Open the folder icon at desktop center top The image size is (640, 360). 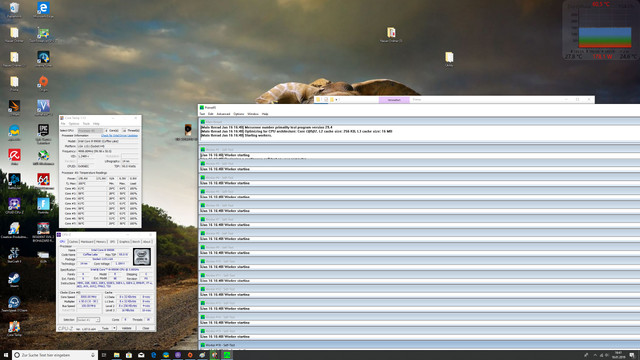[391, 34]
